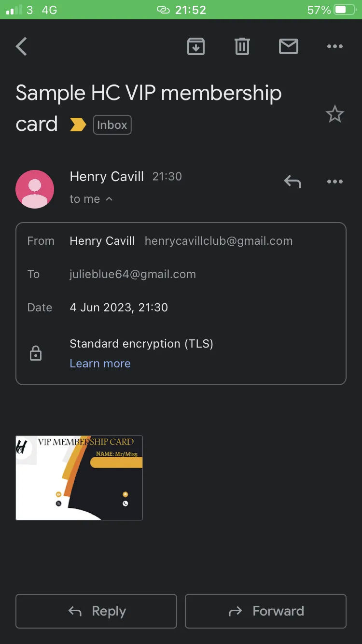
Task: Tap the yellow importance marker
Action: 78,125
